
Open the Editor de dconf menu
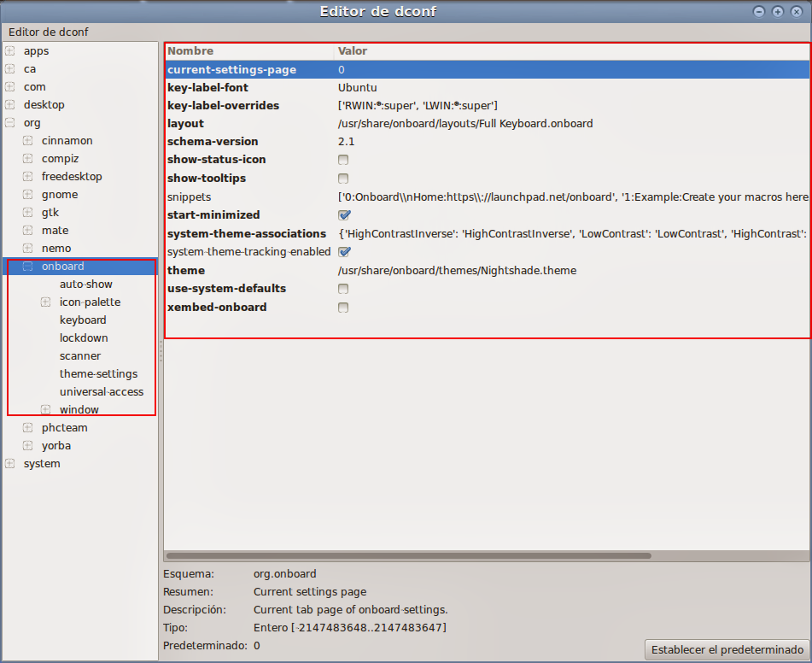click(48, 32)
